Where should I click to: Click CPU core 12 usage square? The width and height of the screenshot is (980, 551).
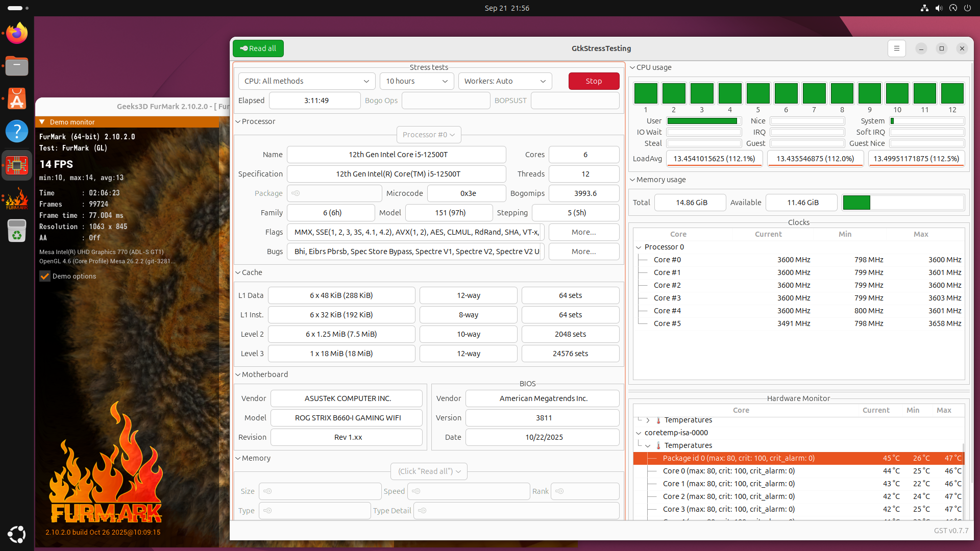click(x=952, y=93)
